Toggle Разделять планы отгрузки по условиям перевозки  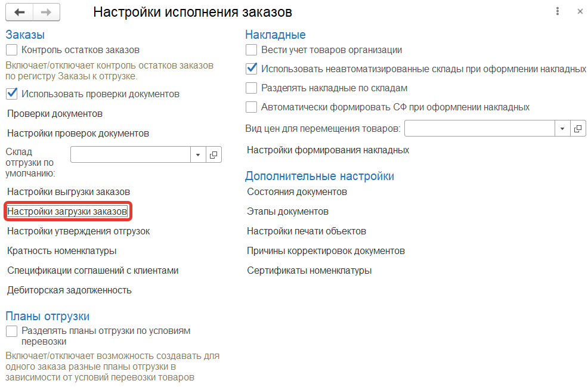(11, 331)
